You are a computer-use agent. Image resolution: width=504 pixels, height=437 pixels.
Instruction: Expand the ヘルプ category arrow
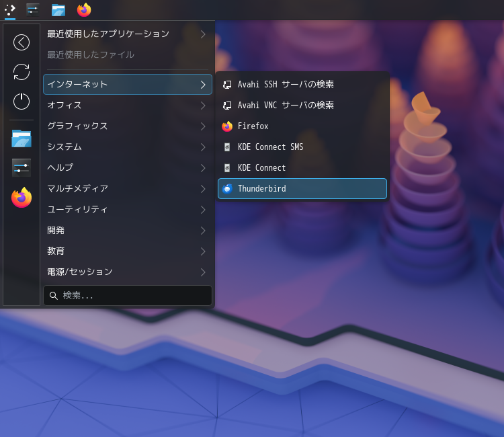tap(203, 168)
